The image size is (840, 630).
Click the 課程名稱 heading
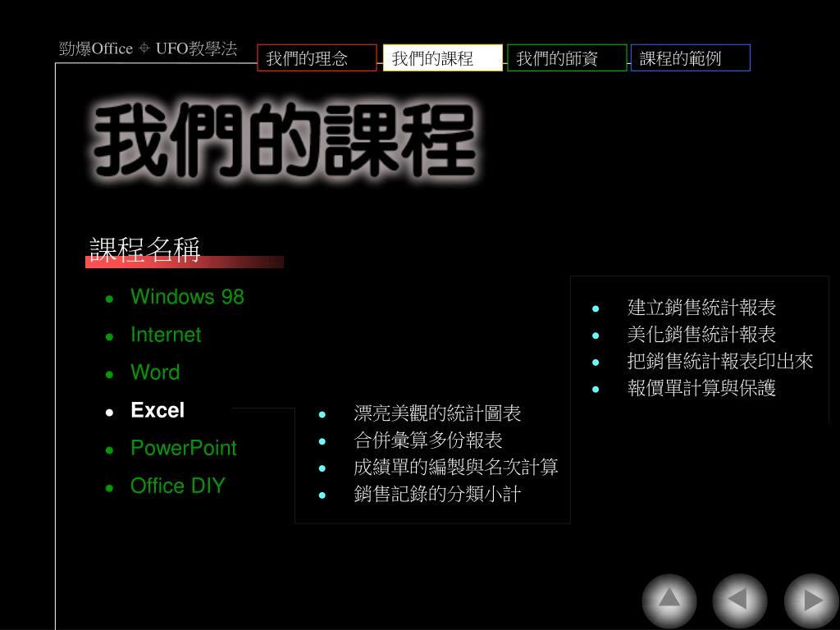144,249
